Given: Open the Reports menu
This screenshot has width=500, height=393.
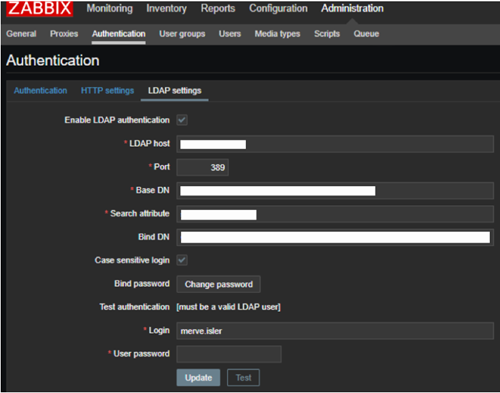Looking at the screenshot, I should click(218, 8).
